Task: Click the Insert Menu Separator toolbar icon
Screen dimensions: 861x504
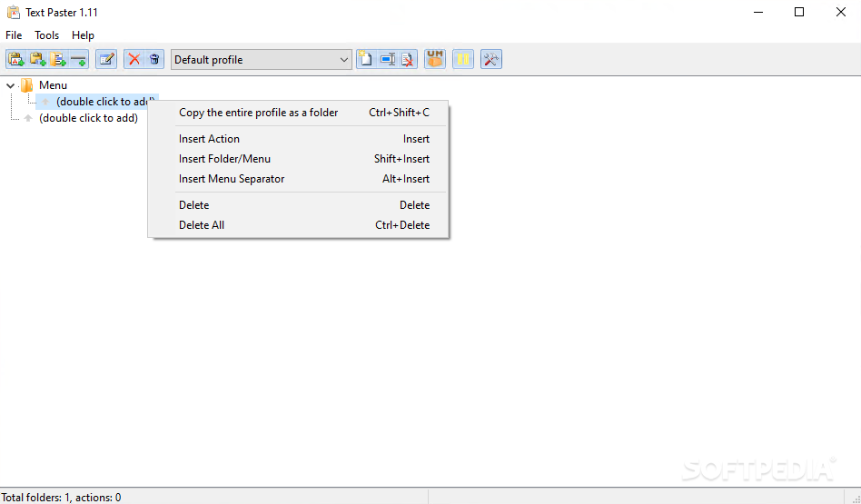Action: point(78,59)
